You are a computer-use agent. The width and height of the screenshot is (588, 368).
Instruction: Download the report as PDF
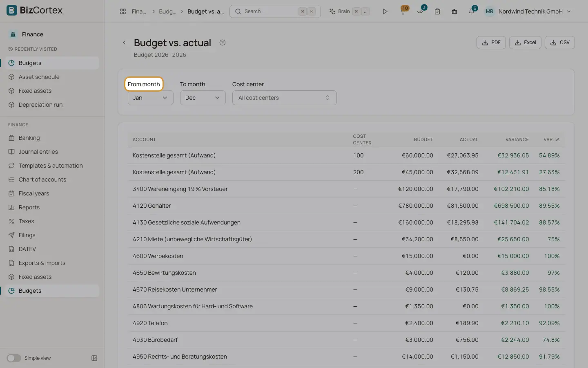[x=491, y=43]
